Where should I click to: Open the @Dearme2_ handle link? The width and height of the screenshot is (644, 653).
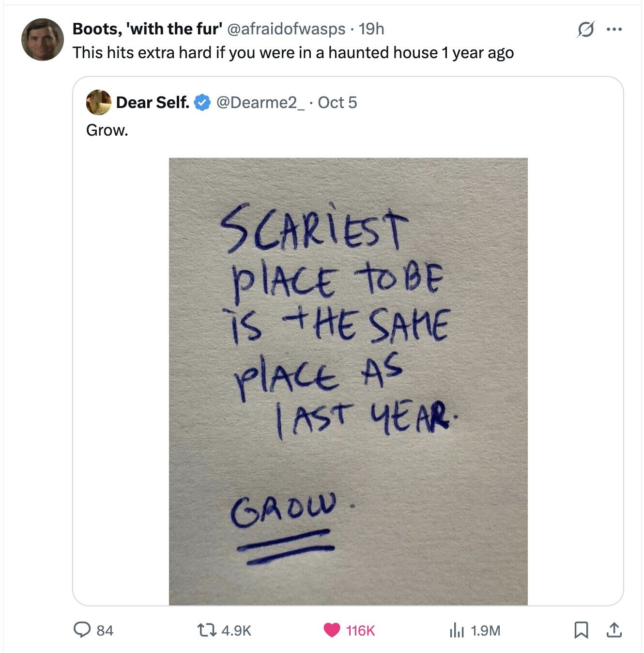tap(261, 103)
